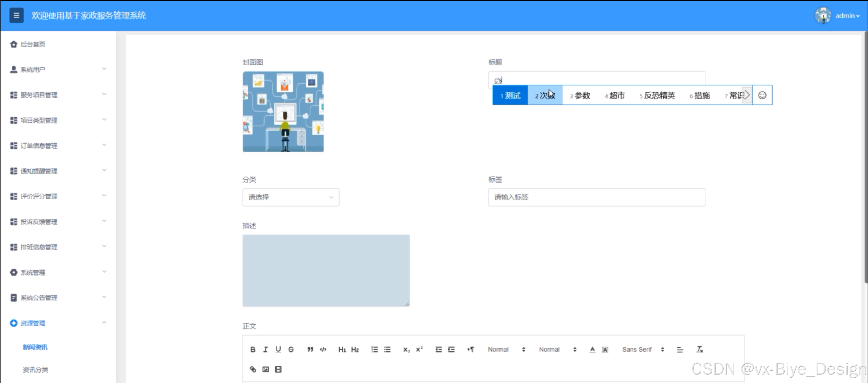
Task: Insert a code block in editor
Action: pos(323,349)
